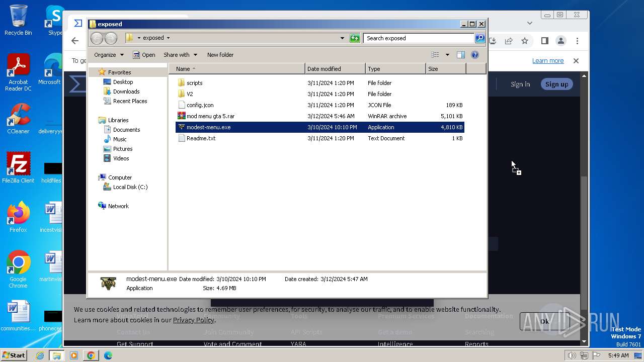Open Firefox desktop shortcut
This screenshot has width=644, height=362.
(18, 217)
